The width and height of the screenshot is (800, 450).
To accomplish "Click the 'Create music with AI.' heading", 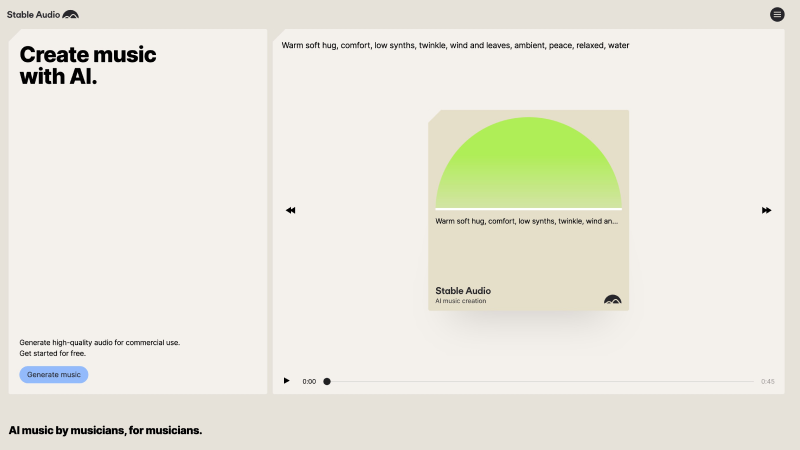I will tap(88, 66).
